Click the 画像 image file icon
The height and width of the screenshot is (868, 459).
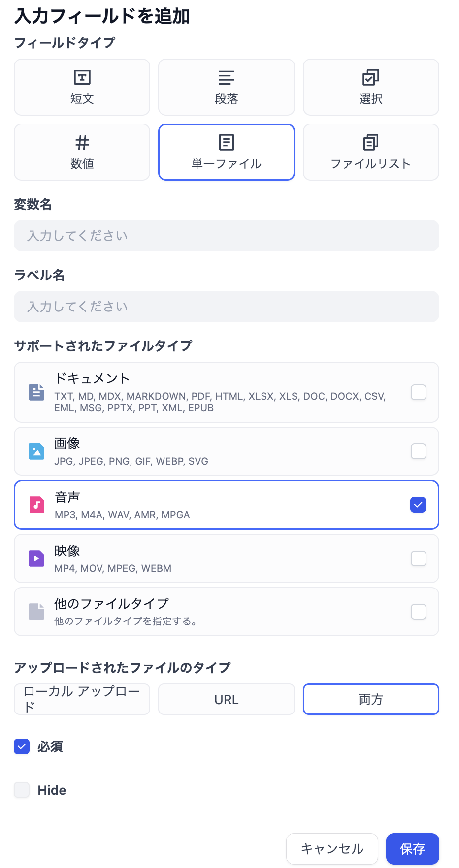(36, 451)
